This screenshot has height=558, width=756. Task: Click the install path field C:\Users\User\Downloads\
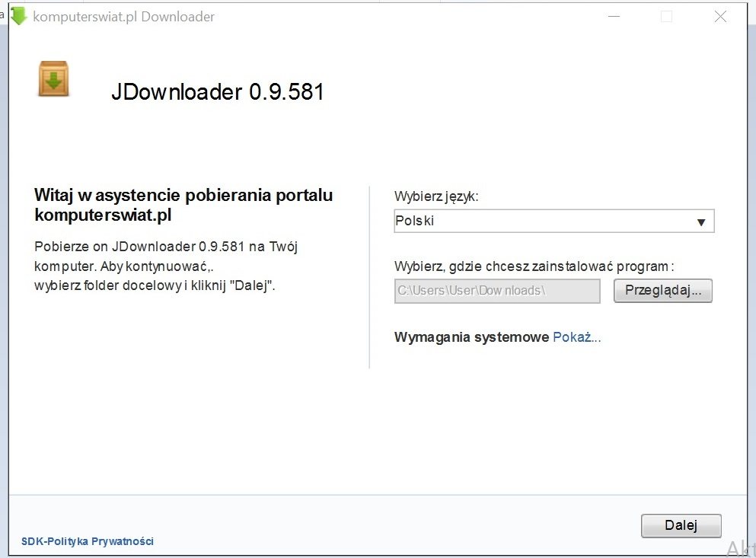[497, 291]
